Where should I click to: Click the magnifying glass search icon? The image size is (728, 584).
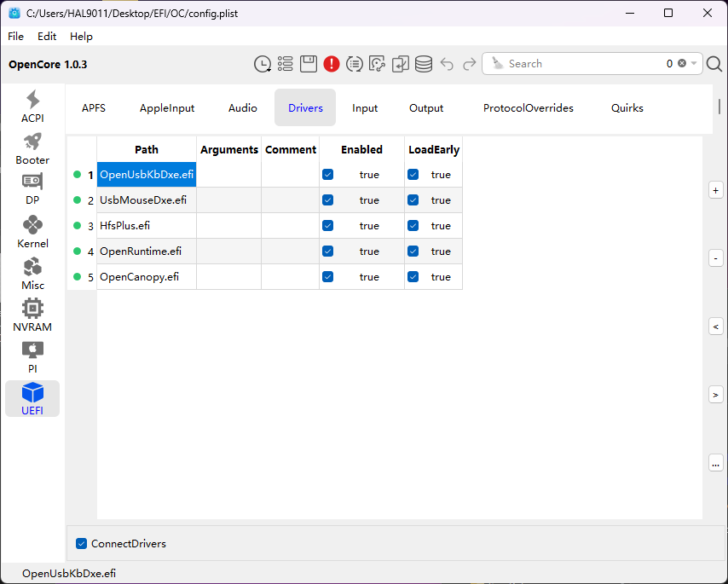coord(714,64)
